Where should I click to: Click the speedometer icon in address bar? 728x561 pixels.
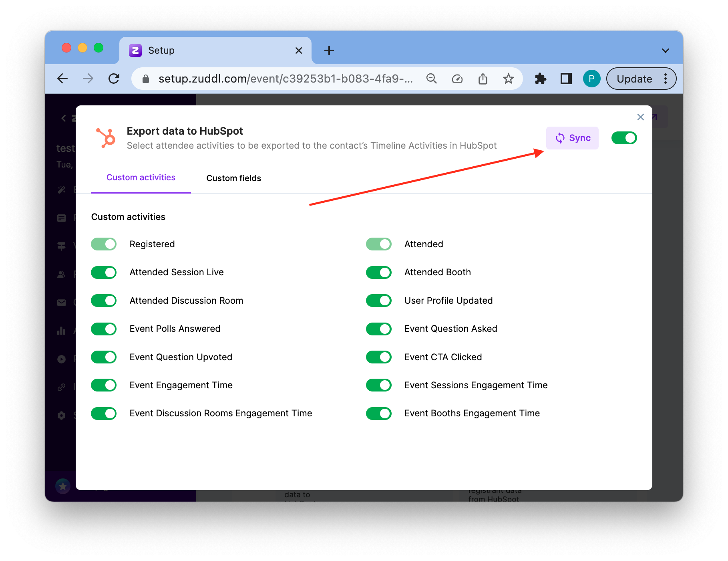pyautogui.click(x=457, y=79)
